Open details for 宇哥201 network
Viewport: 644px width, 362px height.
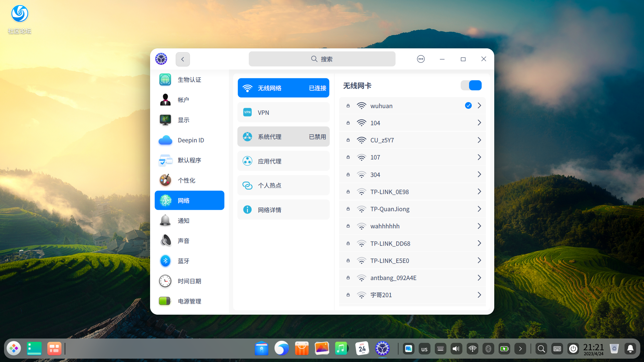[479, 295]
